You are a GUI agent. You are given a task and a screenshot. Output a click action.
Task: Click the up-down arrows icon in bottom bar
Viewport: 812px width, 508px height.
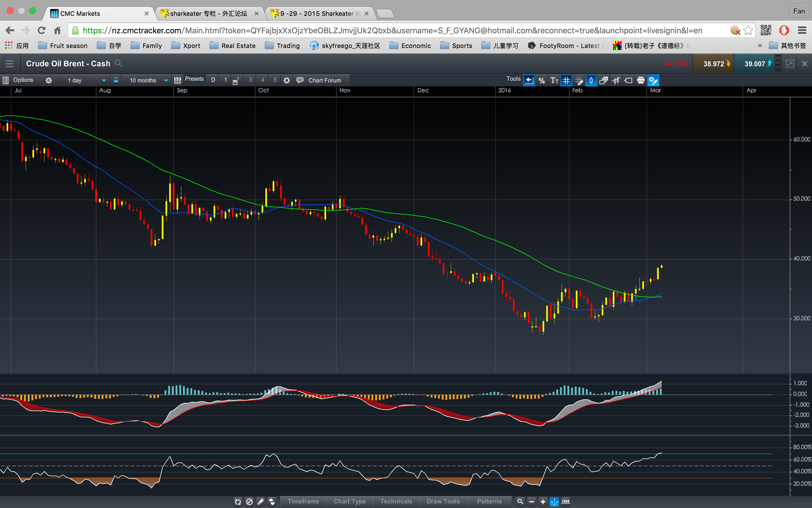click(x=272, y=502)
